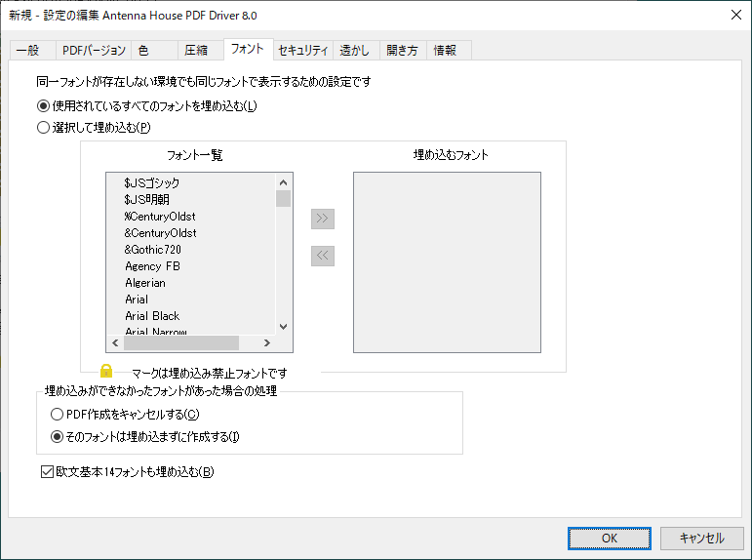The width and height of the screenshot is (752, 560).
Task: Click inside the 埋め込むフォント list box
Action: pyautogui.click(x=447, y=262)
